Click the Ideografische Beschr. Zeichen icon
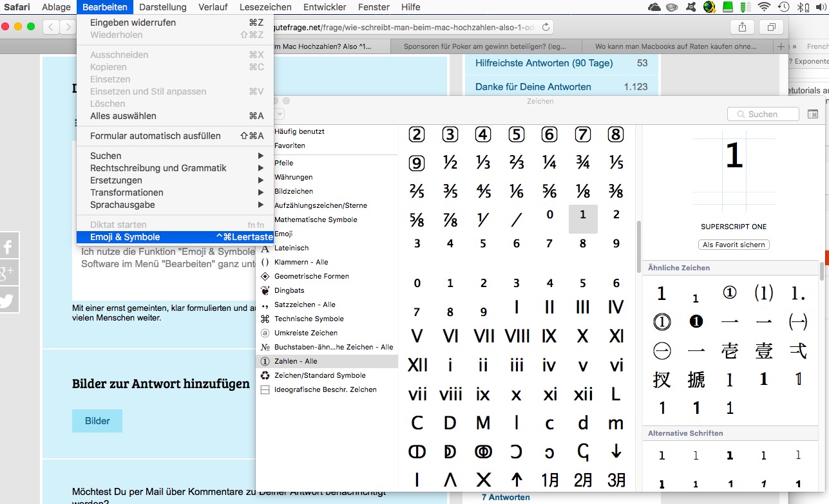The width and height of the screenshot is (829, 504). click(265, 389)
